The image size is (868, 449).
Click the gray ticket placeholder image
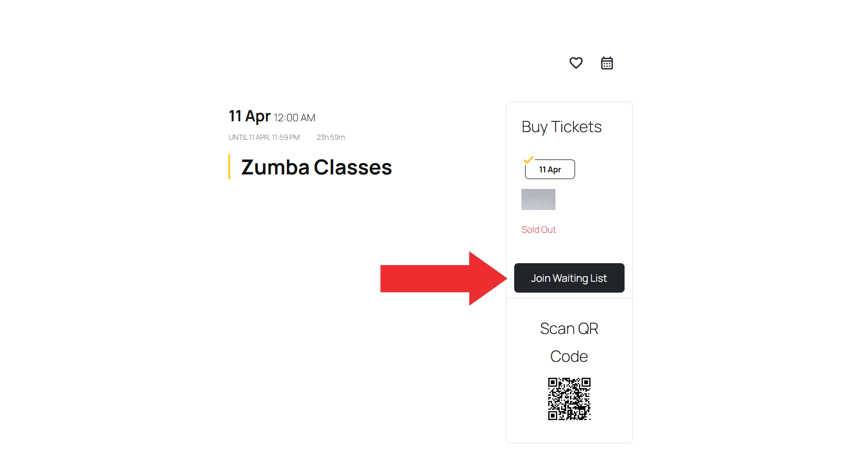[x=538, y=199]
